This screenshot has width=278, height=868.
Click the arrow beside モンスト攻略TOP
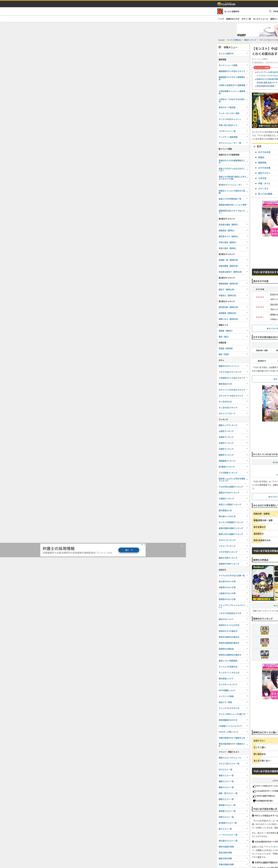click(247, 53)
